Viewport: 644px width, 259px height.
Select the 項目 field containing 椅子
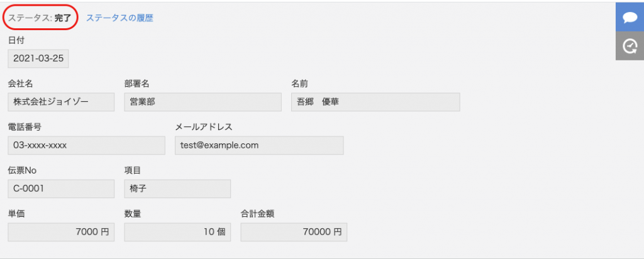[x=177, y=189]
